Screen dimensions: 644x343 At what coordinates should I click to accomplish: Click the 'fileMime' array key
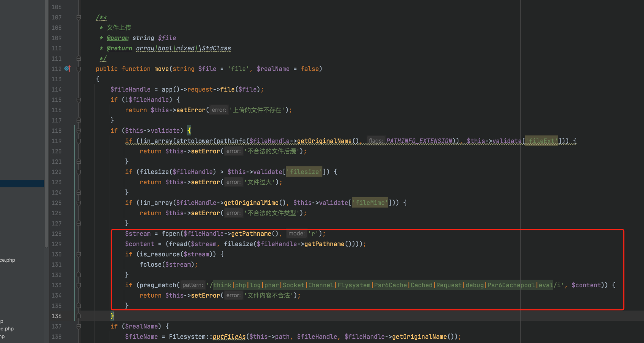[370, 203]
